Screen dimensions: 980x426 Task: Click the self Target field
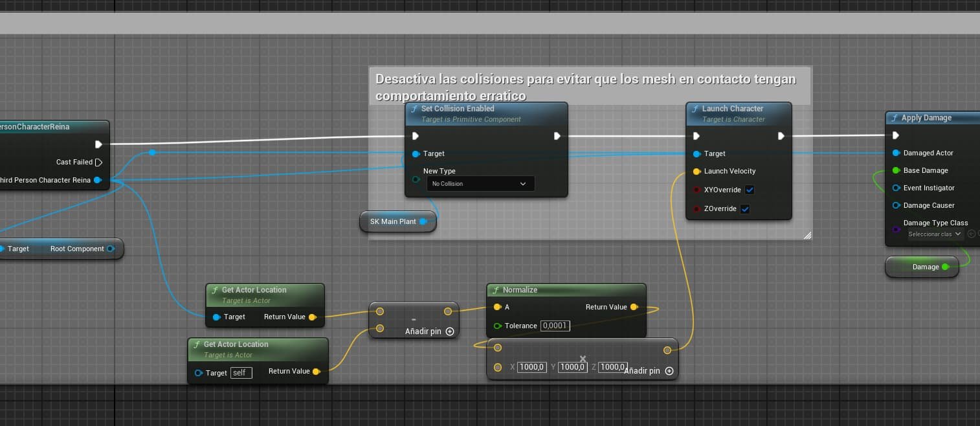pyautogui.click(x=241, y=373)
